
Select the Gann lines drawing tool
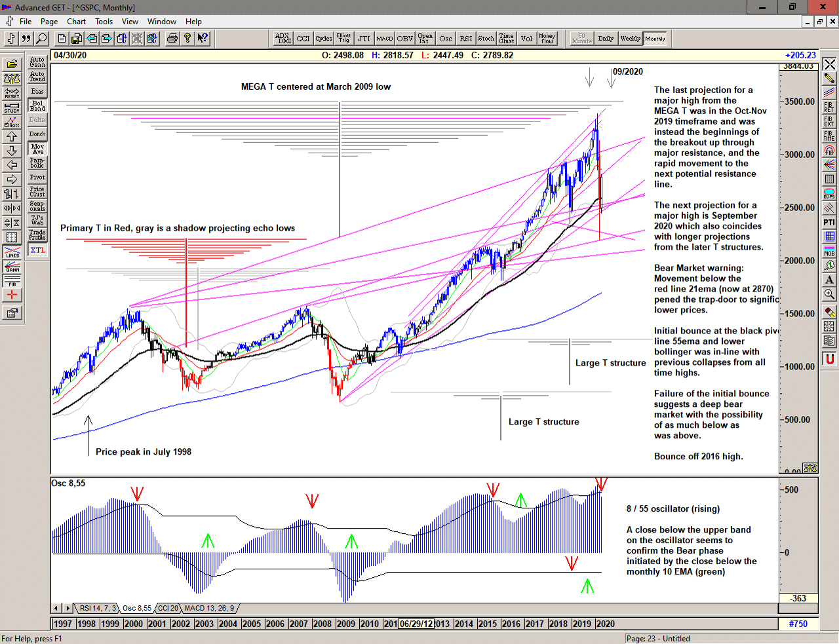click(x=12, y=266)
